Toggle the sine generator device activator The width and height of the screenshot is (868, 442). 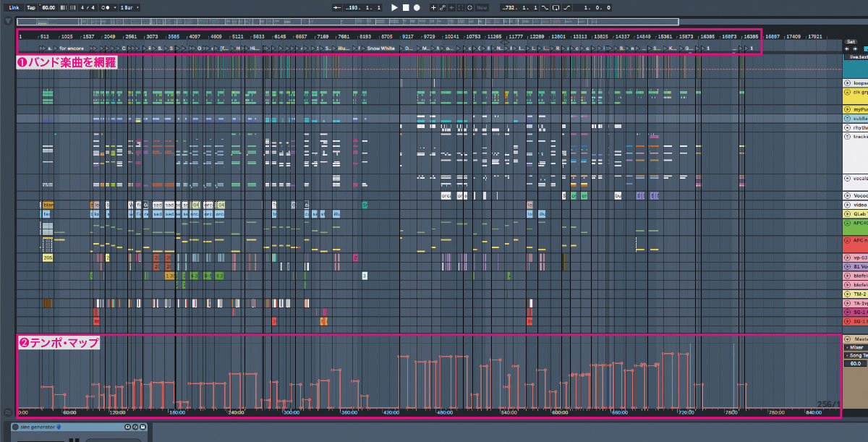click(16, 427)
